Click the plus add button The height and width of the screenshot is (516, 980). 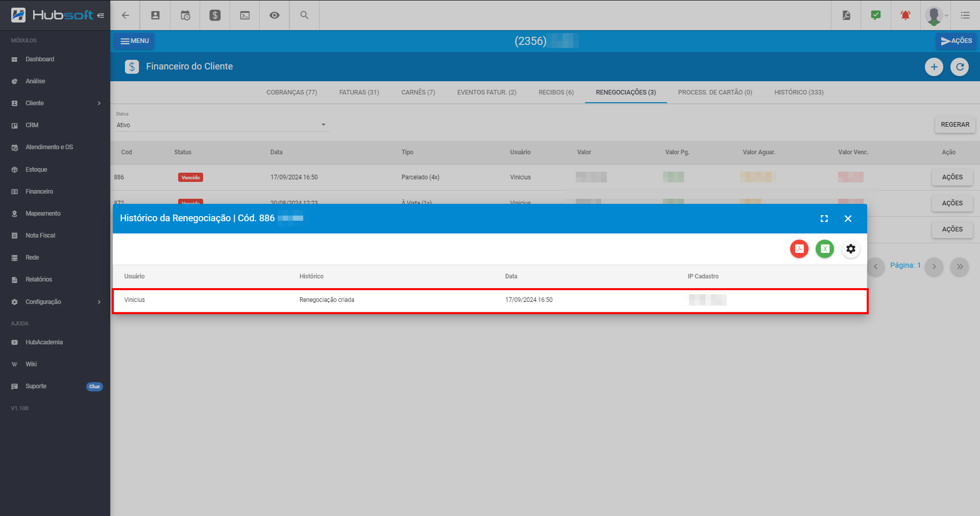click(x=934, y=67)
